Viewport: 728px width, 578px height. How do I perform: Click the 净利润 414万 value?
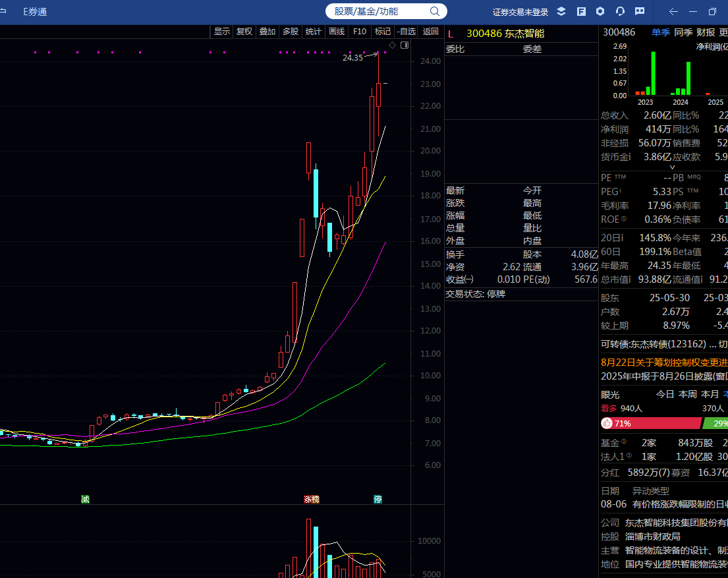click(658, 129)
